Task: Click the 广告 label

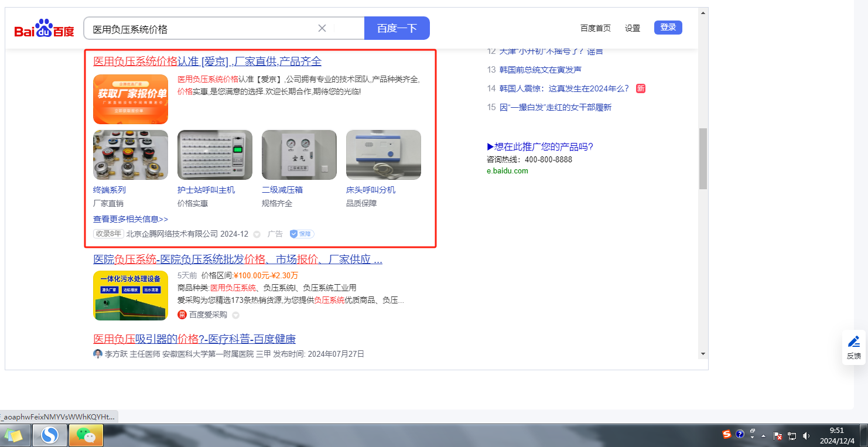Action: [x=275, y=234]
